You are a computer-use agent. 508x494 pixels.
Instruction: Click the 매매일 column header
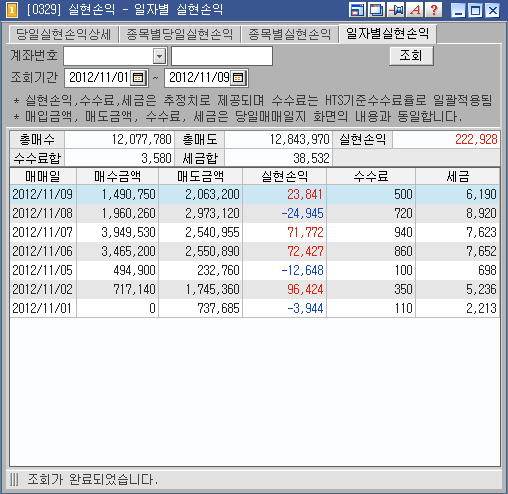(x=43, y=176)
